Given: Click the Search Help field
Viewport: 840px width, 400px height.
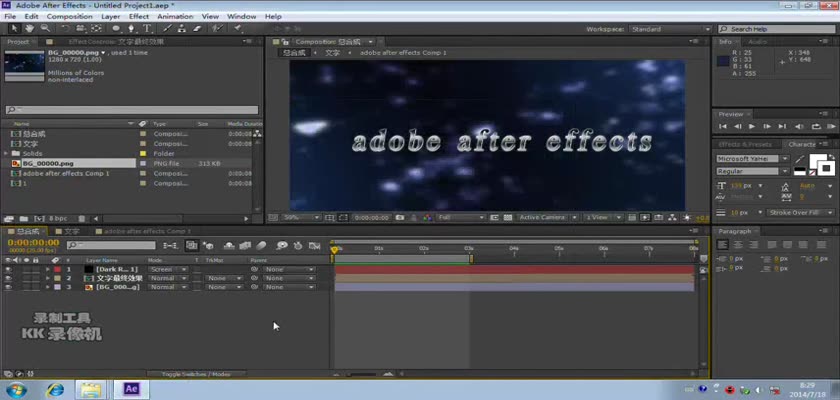Looking at the screenshot, I should [776, 29].
